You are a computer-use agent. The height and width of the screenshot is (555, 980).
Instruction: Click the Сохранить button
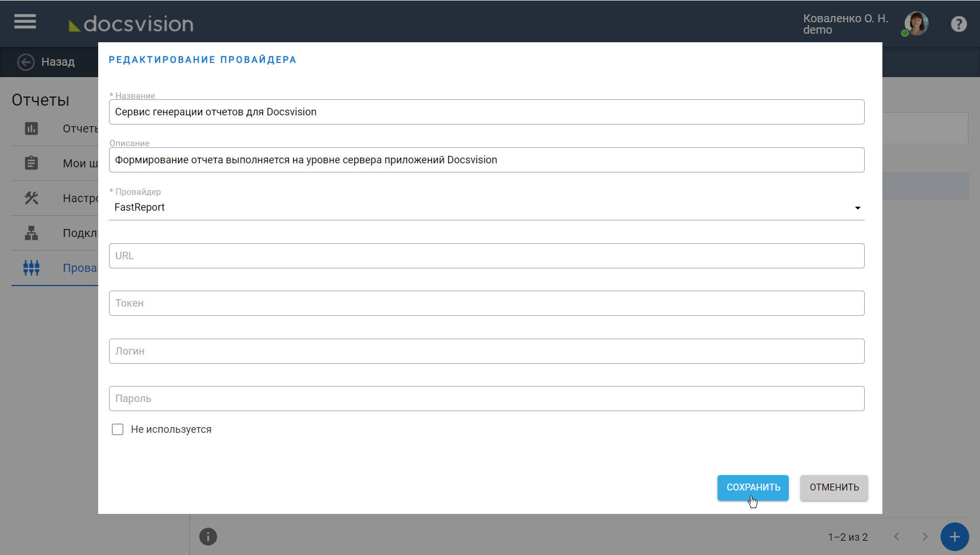753,488
